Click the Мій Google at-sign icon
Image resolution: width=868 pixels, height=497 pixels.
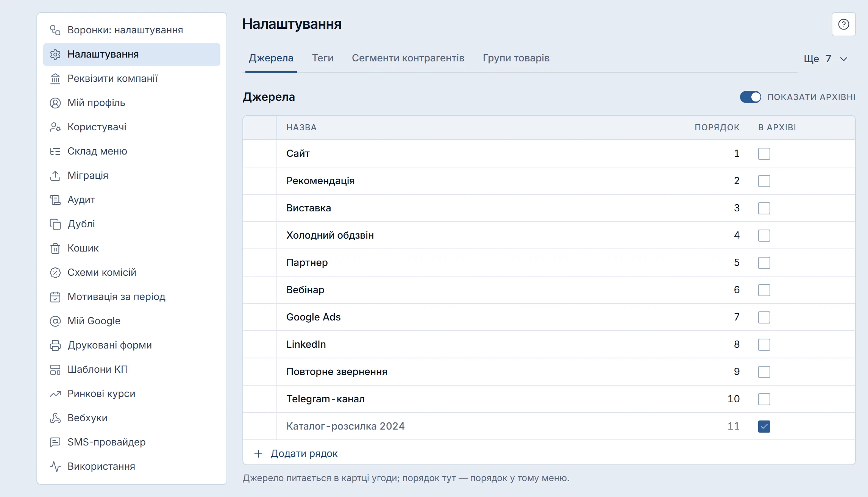(55, 321)
